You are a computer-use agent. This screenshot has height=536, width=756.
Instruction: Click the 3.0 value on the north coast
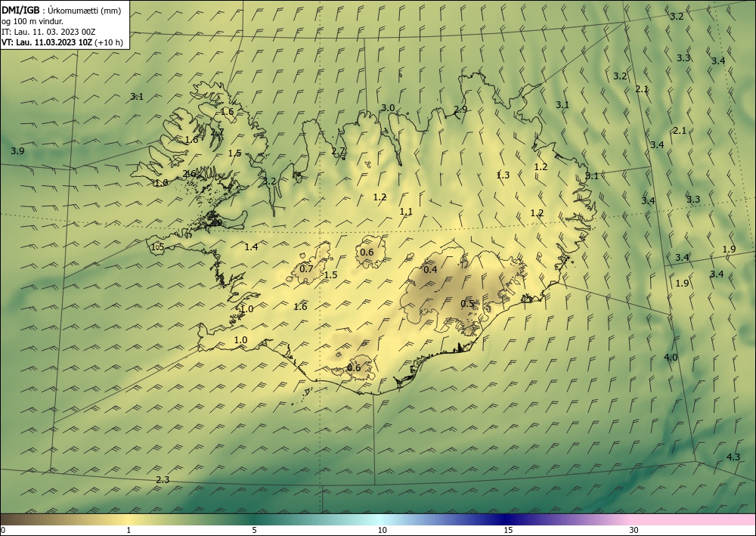[x=388, y=107]
